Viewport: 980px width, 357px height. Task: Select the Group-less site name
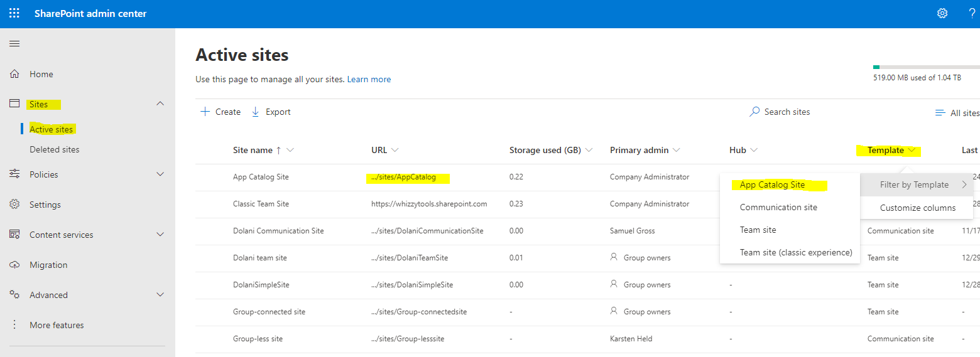click(258, 339)
